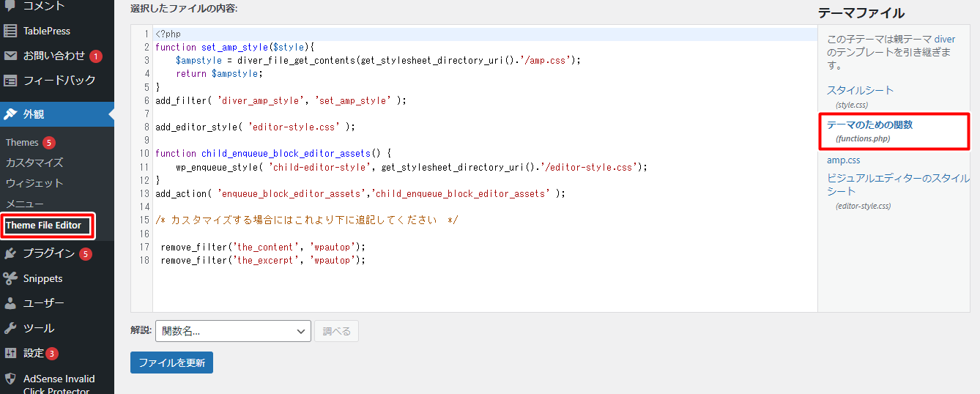Open amp.css theme file

click(x=844, y=160)
